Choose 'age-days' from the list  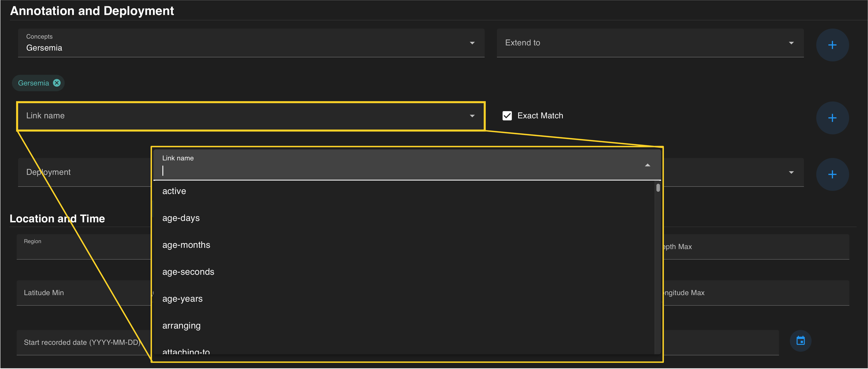[x=181, y=218]
